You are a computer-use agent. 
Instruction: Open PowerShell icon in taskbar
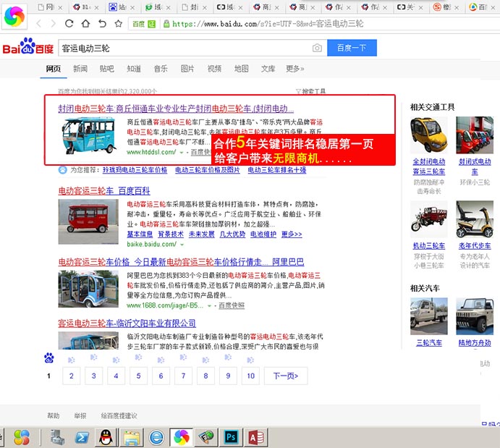(82, 437)
